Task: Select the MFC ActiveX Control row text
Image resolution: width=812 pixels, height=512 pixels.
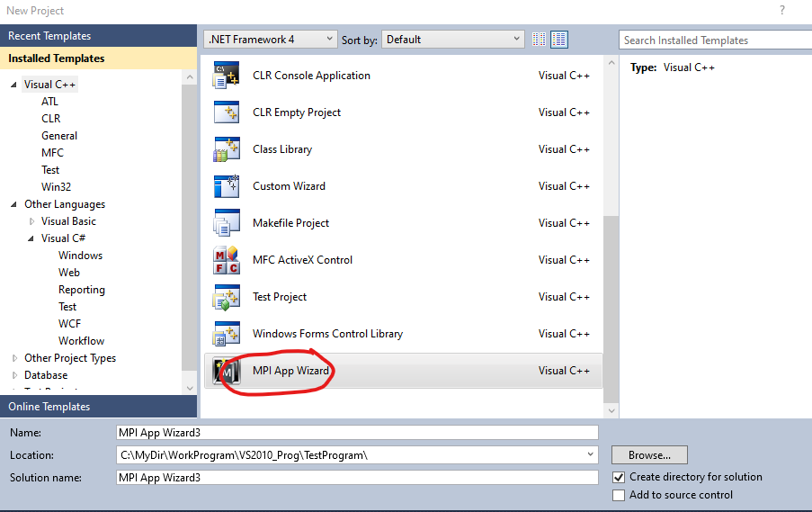Action: pyautogui.click(x=302, y=260)
